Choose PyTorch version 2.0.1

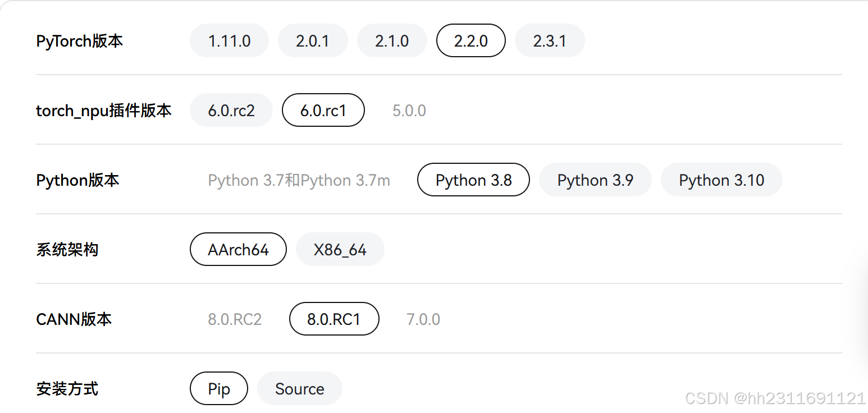(313, 40)
